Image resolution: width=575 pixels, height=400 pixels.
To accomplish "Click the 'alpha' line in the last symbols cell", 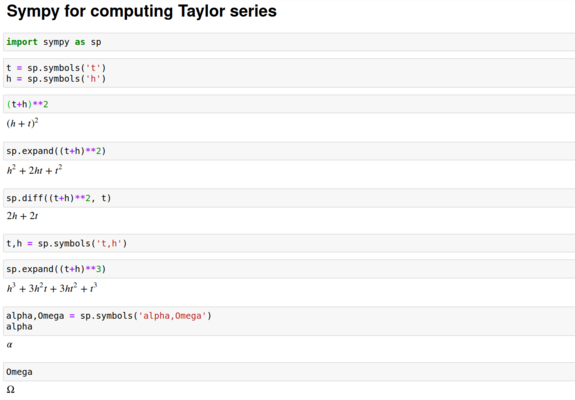I will 19,327.
